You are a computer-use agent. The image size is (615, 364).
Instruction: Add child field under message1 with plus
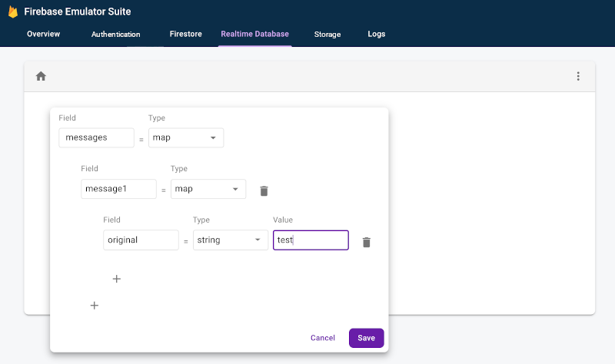(117, 279)
